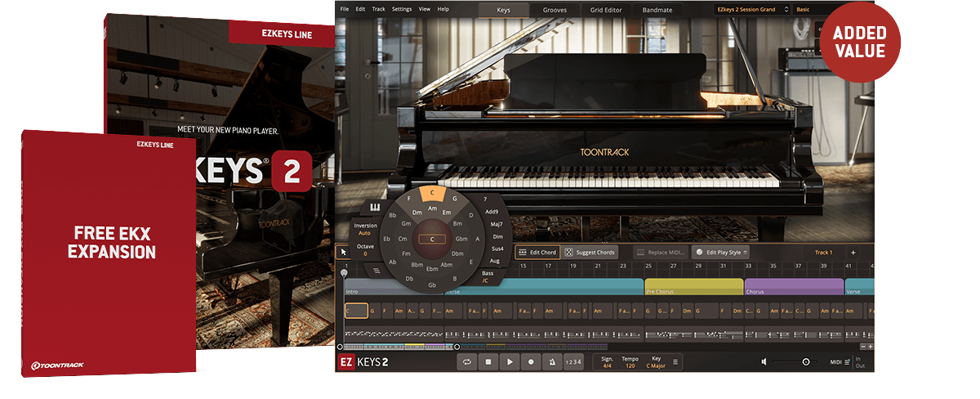Choose the Em chord on the wheel

click(x=447, y=213)
